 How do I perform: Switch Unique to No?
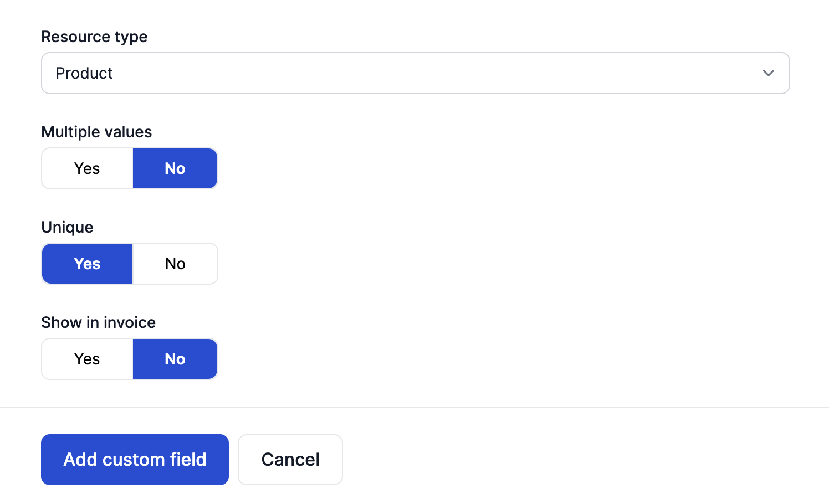(175, 264)
